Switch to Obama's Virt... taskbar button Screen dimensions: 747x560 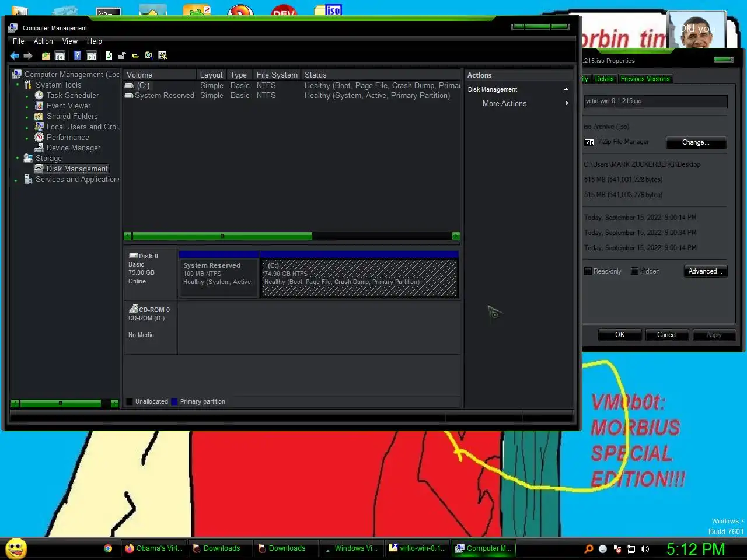click(x=153, y=548)
